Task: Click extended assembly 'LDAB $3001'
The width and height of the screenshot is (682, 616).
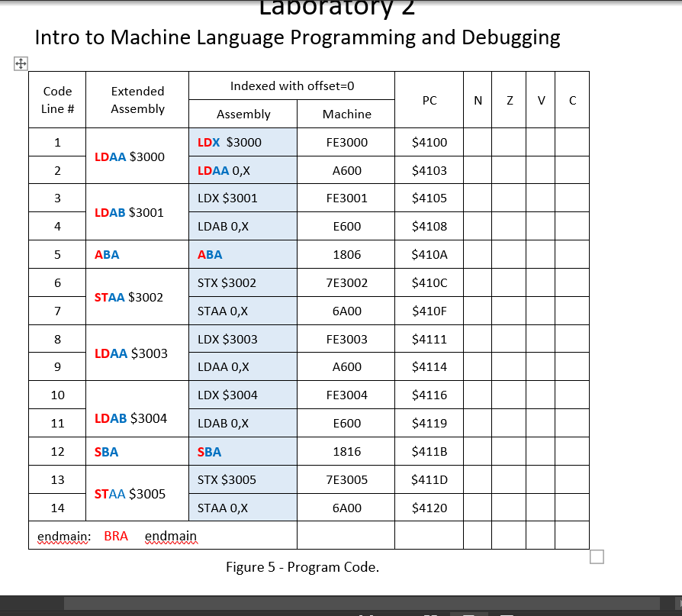Action: tap(129, 212)
